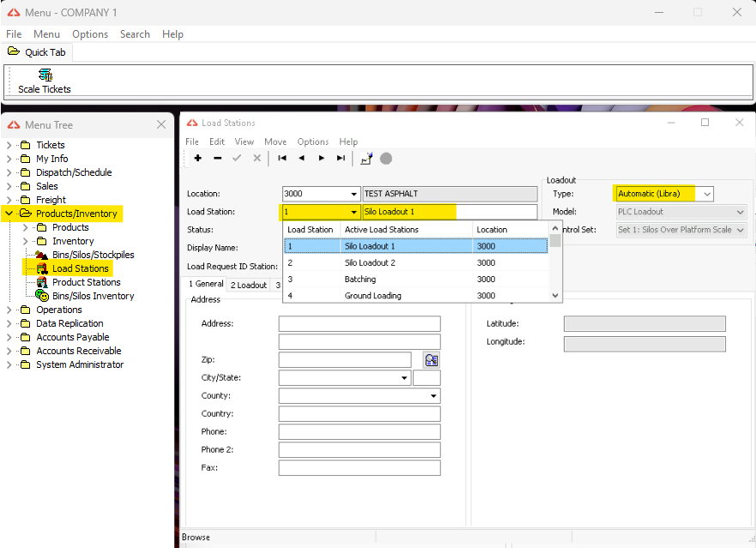
Task: Click the add record plus icon
Action: (x=197, y=158)
